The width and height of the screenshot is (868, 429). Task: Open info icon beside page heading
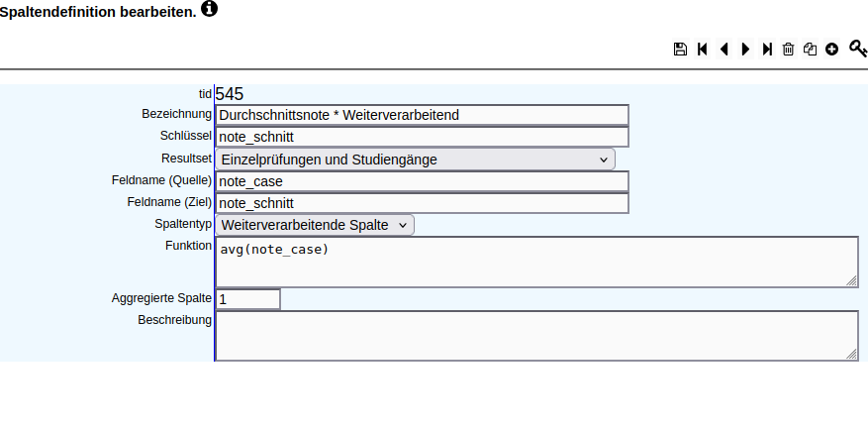tap(209, 8)
